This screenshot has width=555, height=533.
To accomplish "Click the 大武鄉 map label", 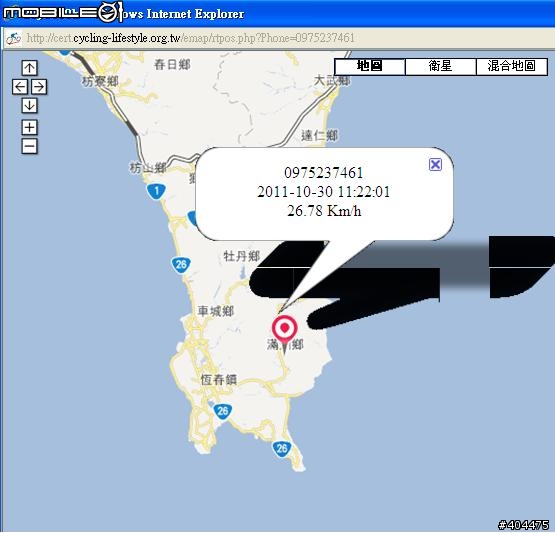I will [332, 81].
